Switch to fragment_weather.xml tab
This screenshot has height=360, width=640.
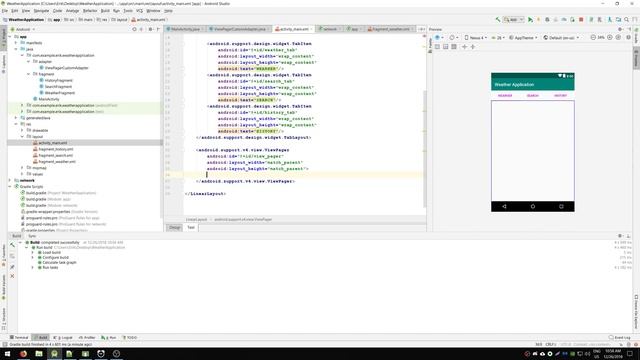pyautogui.click(x=391, y=29)
